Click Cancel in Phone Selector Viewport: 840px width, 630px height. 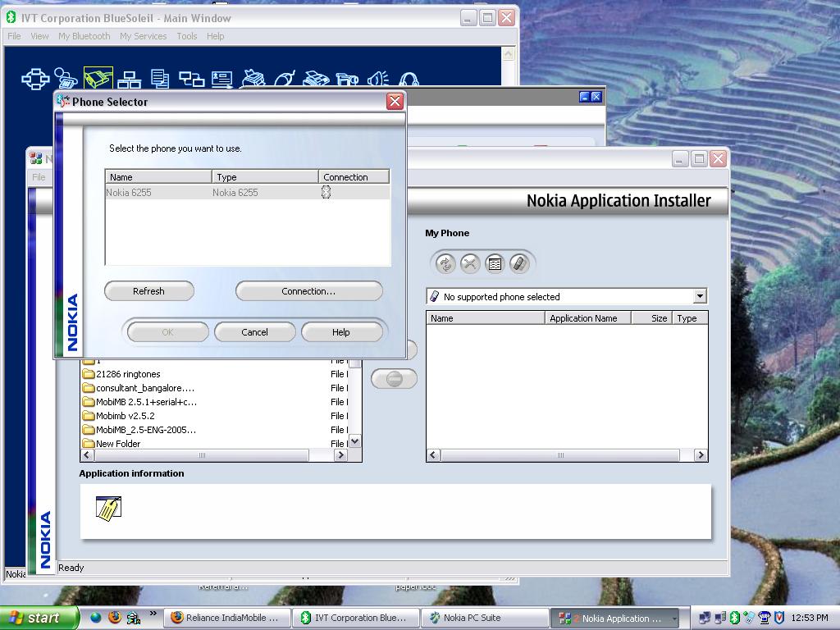tap(254, 332)
